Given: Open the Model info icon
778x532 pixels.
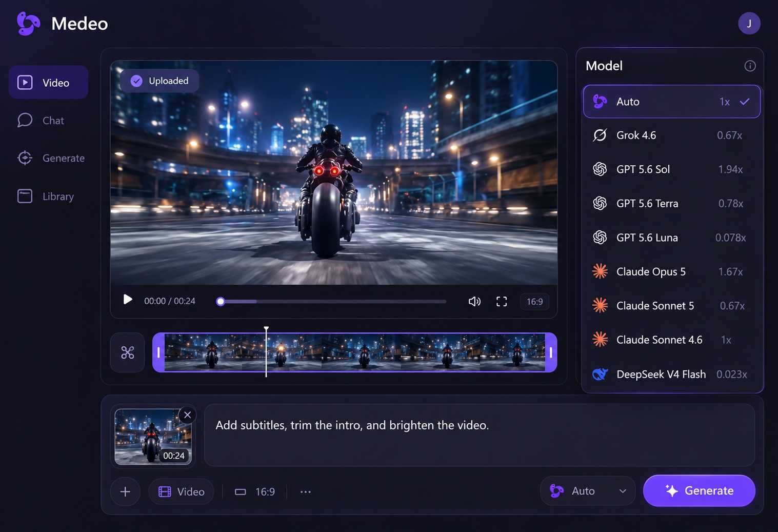Looking at the screenshot, I should (750, 66).
